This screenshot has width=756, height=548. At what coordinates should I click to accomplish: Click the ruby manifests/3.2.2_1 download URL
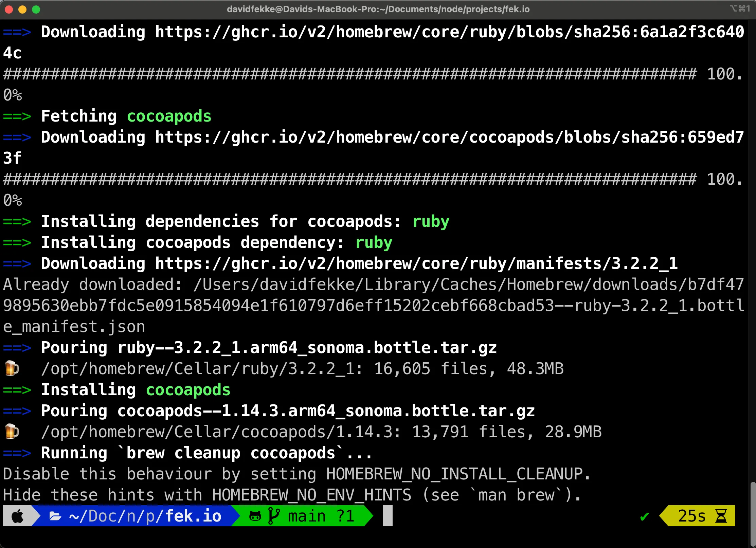416,264
